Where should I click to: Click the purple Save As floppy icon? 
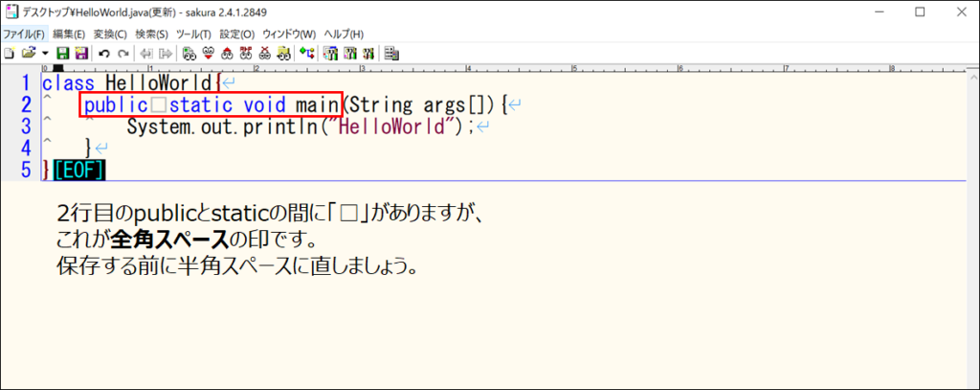[x=81, y=54]
